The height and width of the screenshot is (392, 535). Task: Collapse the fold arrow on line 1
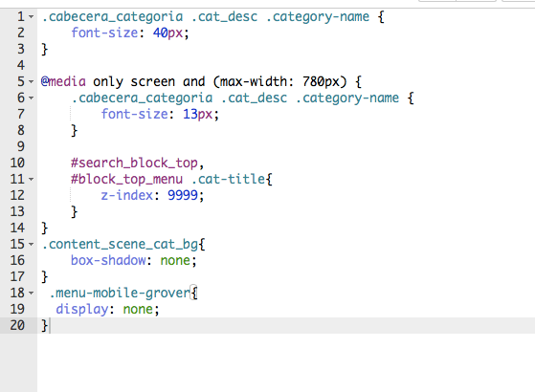click(x=31, y=16)
